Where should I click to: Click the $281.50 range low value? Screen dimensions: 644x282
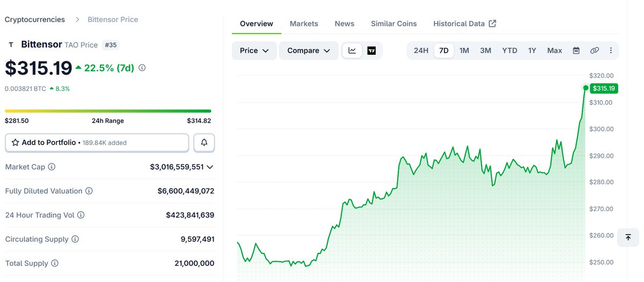tap(17, 121)
